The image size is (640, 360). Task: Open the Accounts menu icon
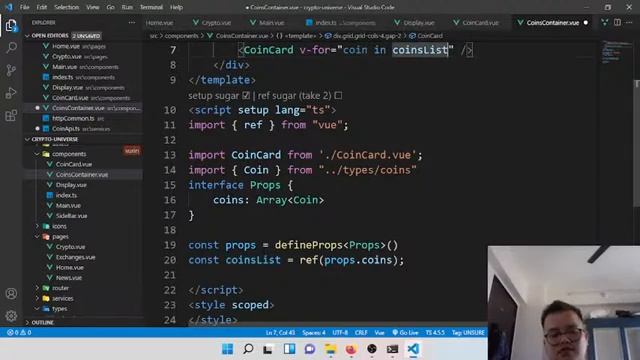pos(11,293)
